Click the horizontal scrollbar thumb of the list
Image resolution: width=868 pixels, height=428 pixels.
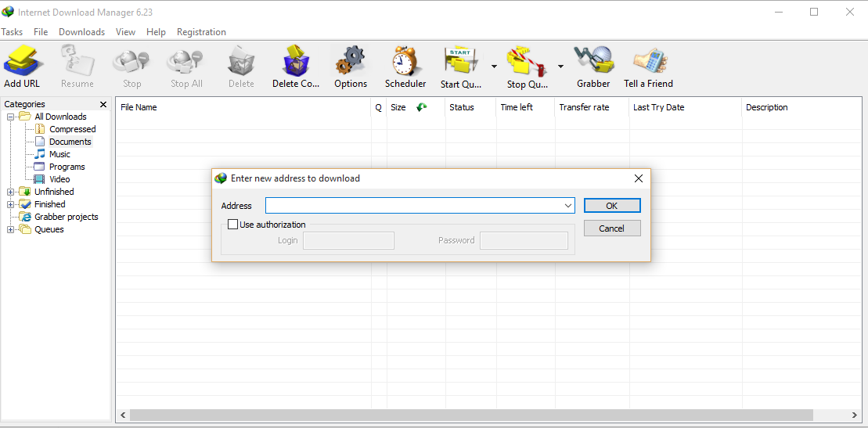pos(472,415)
